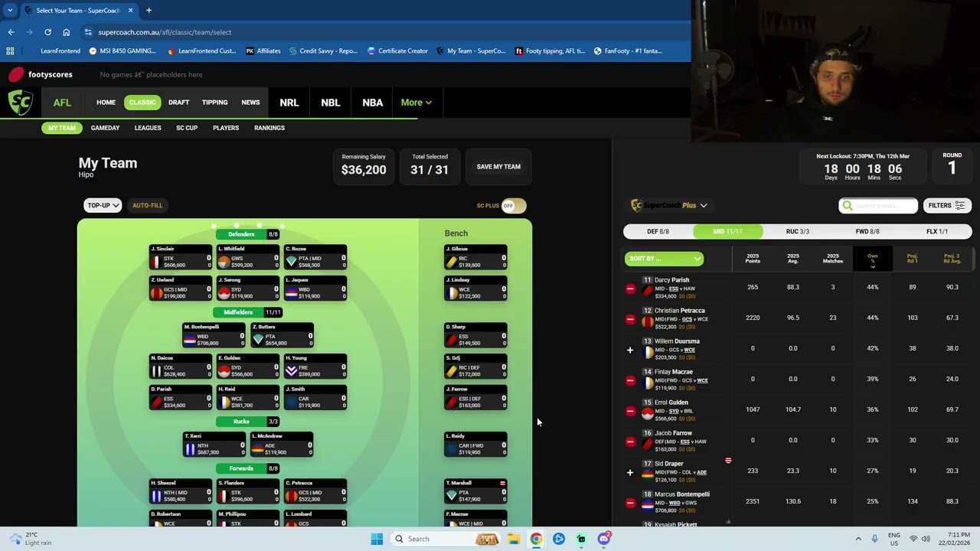Remove Christian Petracca with the red minus icon
Image resolution: width=980 pixels, height=551 pixels.
[630, 319]
